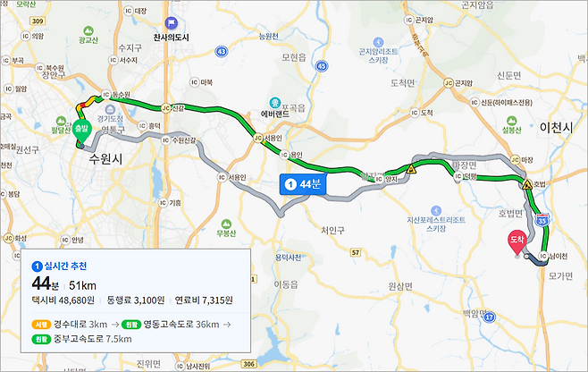Screen dimensions: 588x372
Task: Select the 설봉산 mountain icon
Action: [511, 121]
